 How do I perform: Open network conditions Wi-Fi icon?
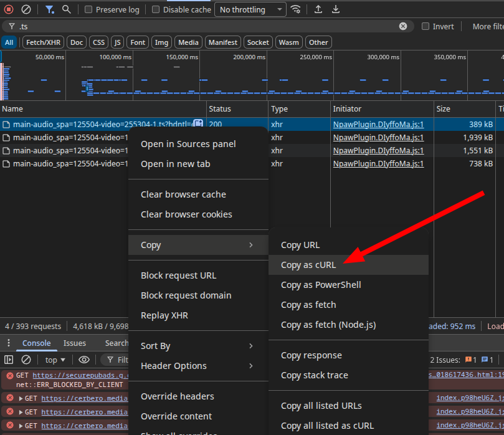pyautogui.click(x=296, y=9)
